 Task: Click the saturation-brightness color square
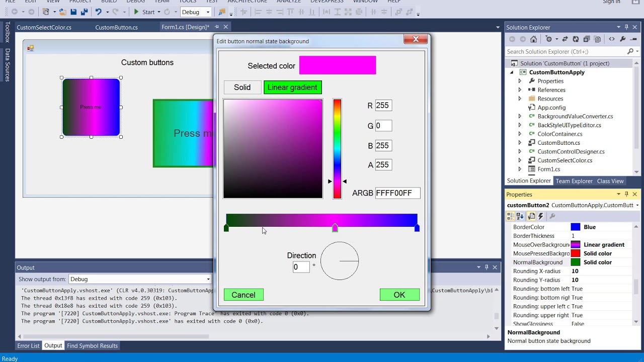[273, 149]
